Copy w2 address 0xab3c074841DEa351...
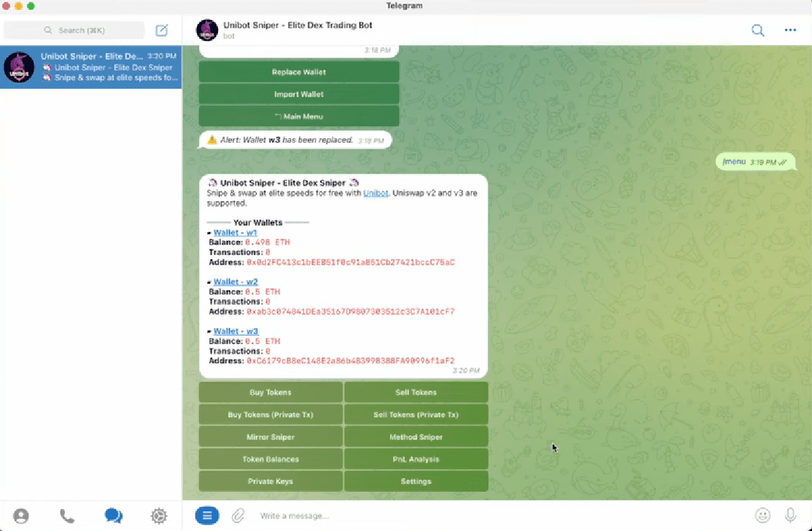 click(351, 312)
